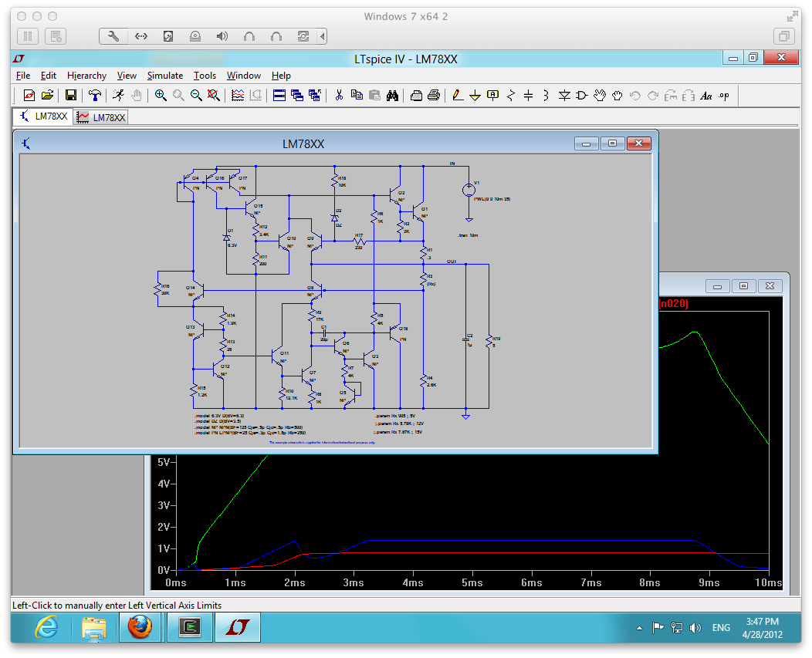
Task: Click the VM sharing sync icon
Action: coord(303,36)
